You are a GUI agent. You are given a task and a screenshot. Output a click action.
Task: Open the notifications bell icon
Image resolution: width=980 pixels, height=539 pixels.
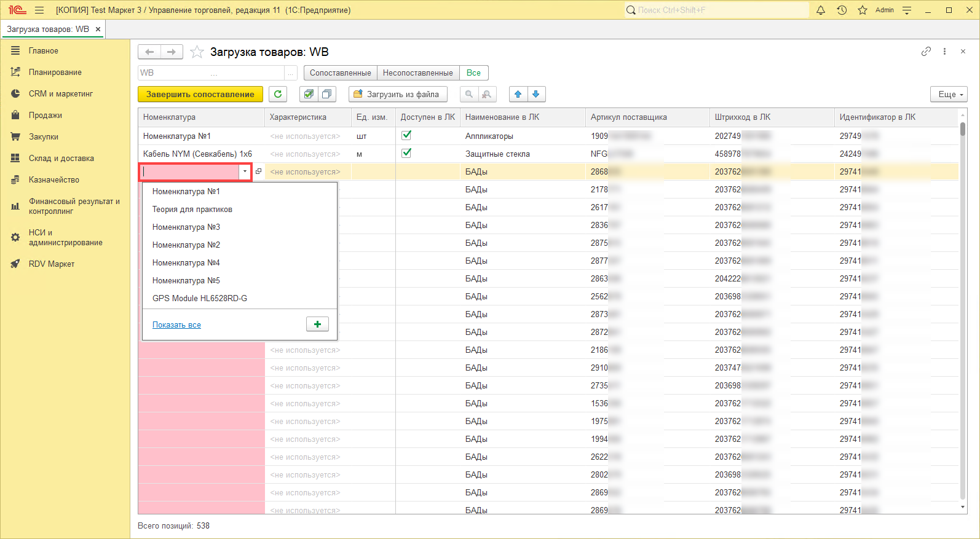click(820, 10)
